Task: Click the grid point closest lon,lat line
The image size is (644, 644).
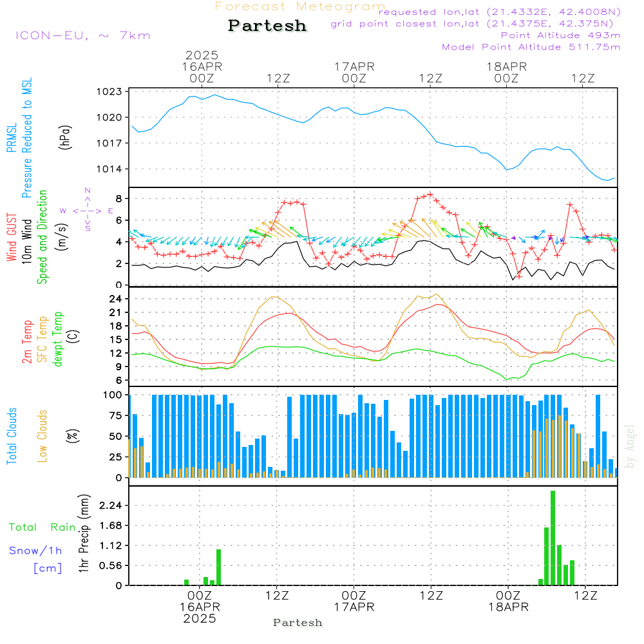Action: (x=472, y=24)
